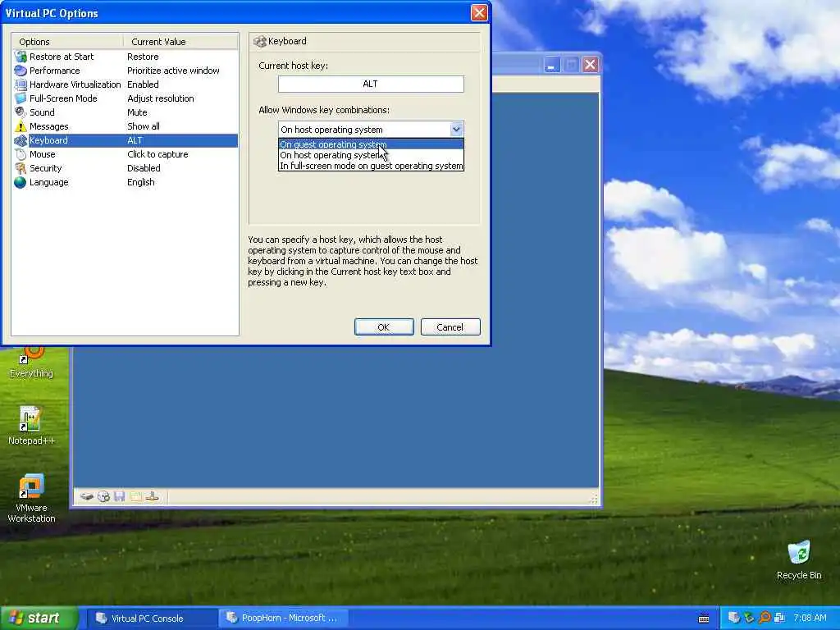Click Cancel in Virtual PC Options

click(x=450, y=326)
